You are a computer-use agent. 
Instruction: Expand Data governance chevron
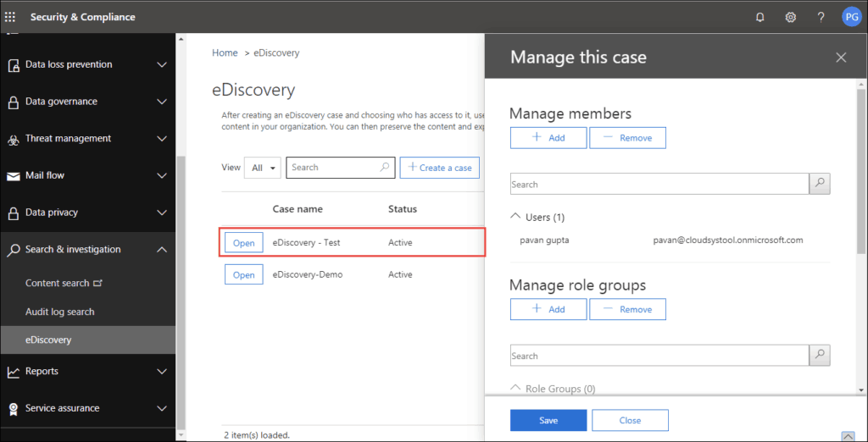tap(162, 102)
